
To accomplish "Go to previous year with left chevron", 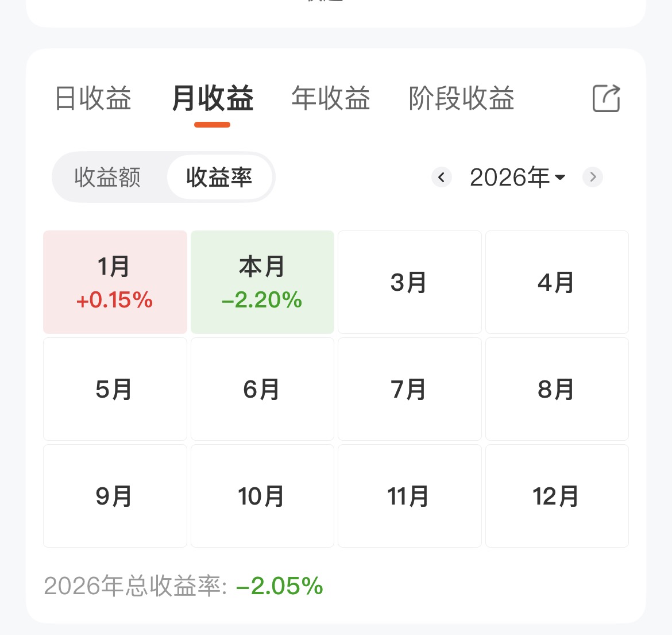I will pos(441,177).
